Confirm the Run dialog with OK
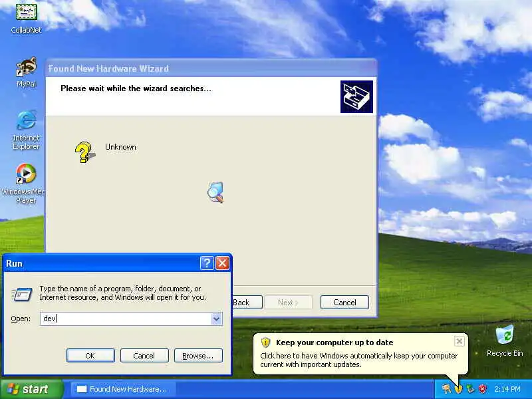This screenshot has height=399, width=532. pos(90,356)
